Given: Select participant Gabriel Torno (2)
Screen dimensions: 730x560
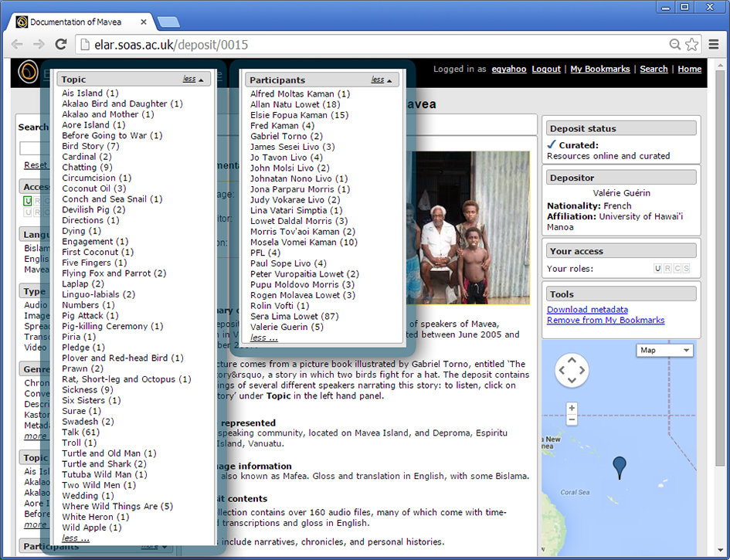Looking at the screenshot, I should point(287,136).
